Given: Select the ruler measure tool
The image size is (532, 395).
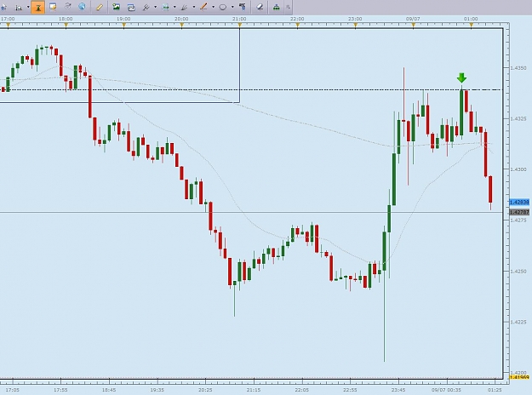Looking at the screenshot, I should [x=99, y=7].
